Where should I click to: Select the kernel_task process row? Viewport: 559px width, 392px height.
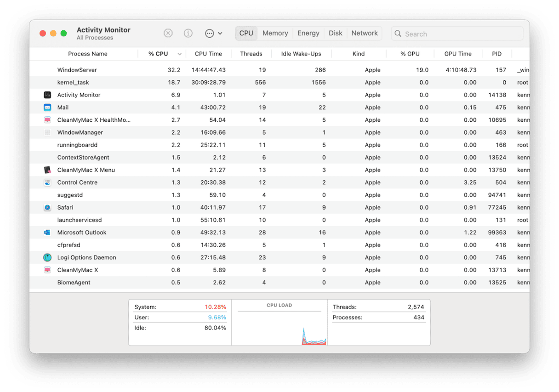click(279, 82)
